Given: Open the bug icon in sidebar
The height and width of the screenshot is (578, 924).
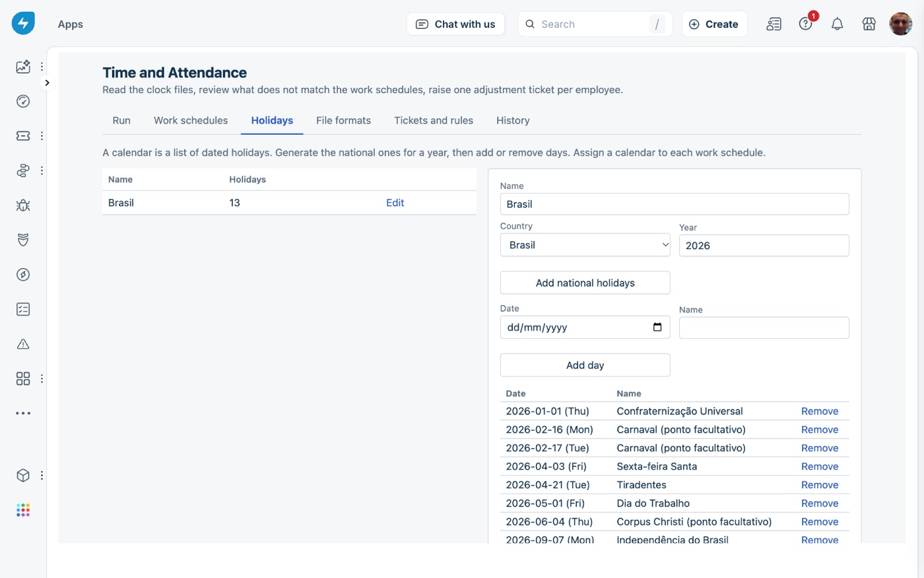Looking at the screenshot, I should click(23, 205).
